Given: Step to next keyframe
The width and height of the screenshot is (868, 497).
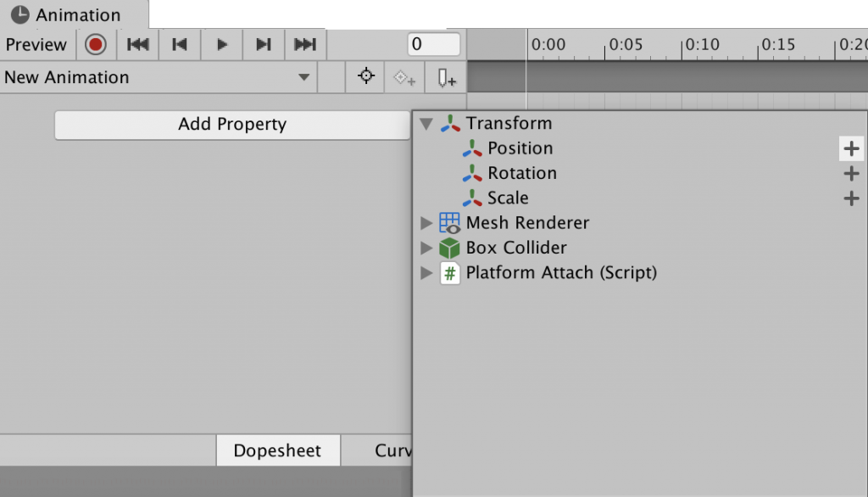Looking at the screenshot, I should [x=263, y=45].
